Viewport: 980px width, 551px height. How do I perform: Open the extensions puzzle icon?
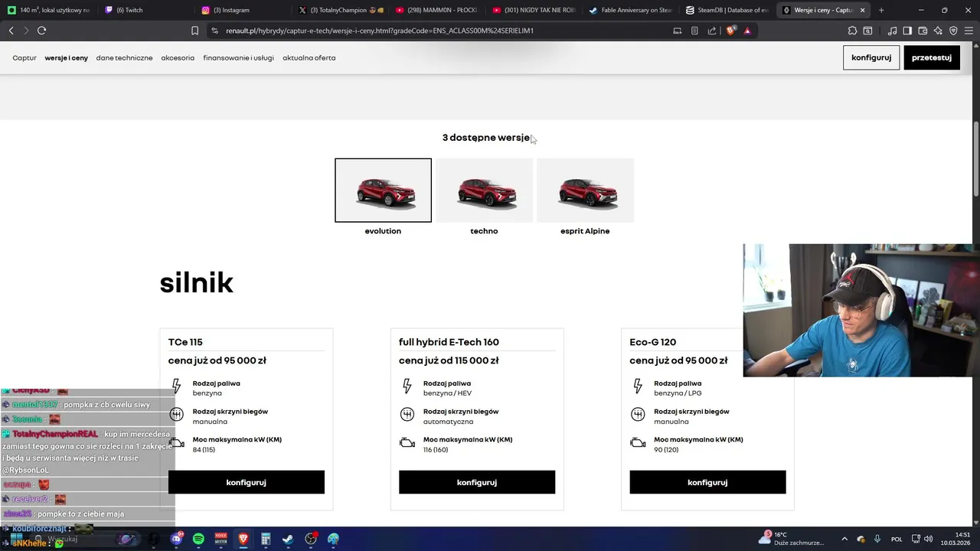coord(852,31)
